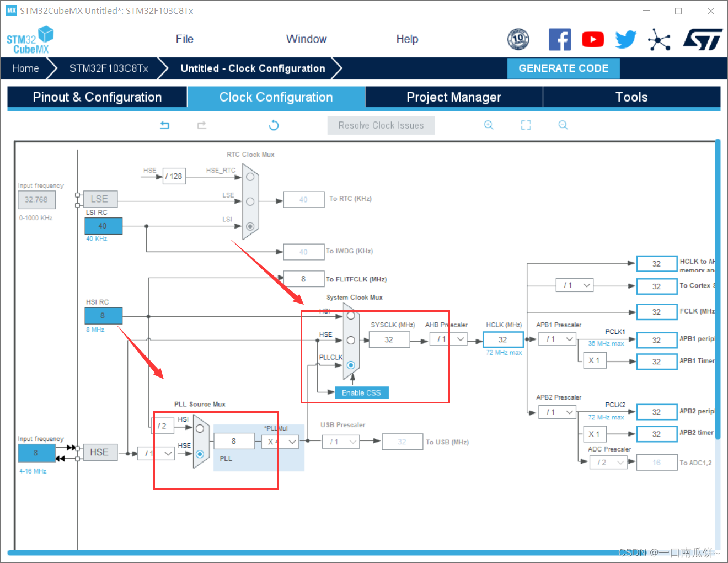
Task: Click STM32F103C8Tx breadcrumb
Action: point(109,68)
